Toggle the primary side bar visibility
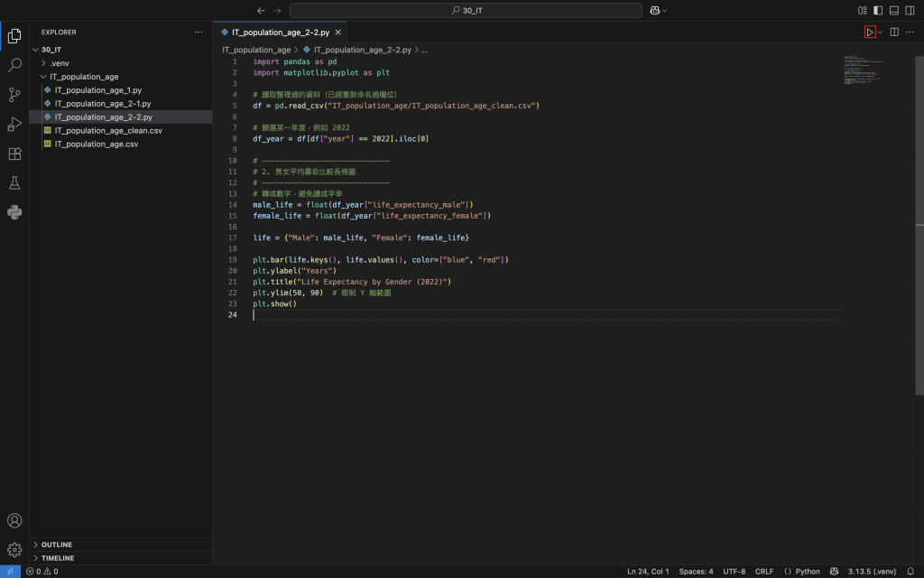Viewport: 924px width, 578px height. click(x=878, y=10)
